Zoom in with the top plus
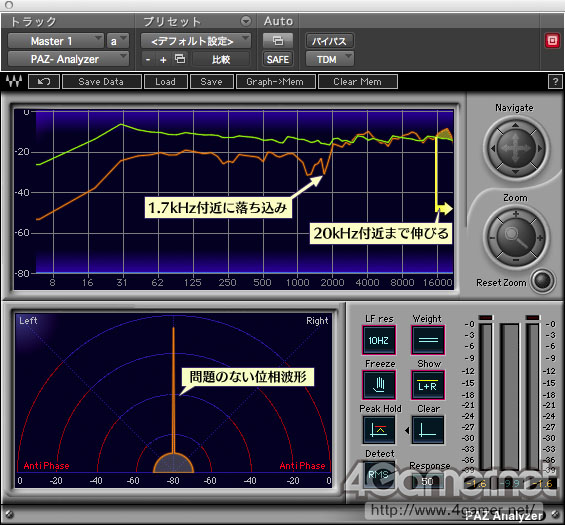 pyautogui.click(x=516, y=214)
